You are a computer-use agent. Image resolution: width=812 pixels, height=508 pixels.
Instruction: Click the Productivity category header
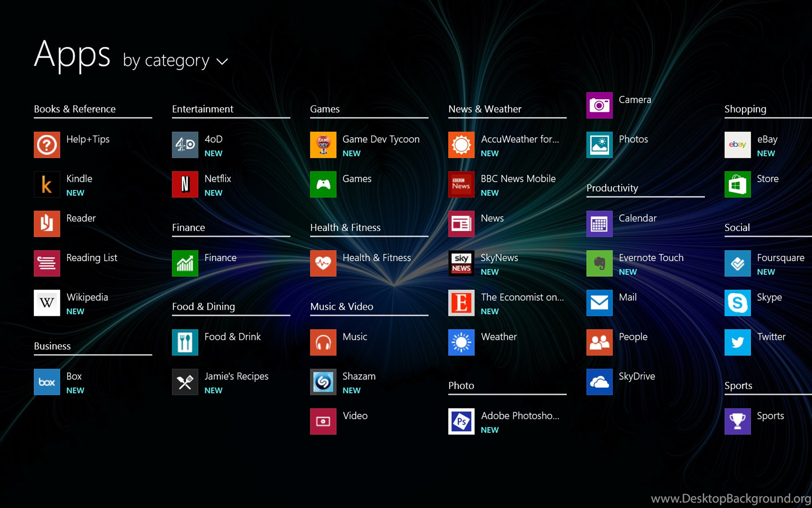612,188
